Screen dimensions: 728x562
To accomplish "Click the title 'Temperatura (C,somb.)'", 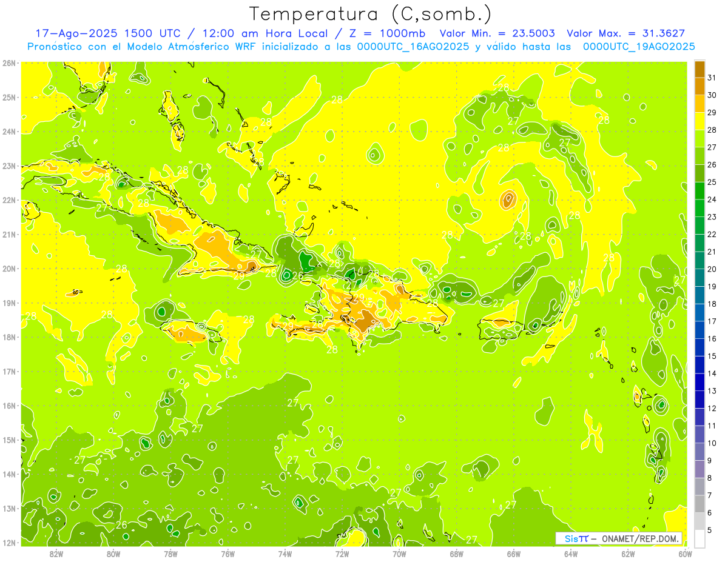I will (x=371, y=14).
